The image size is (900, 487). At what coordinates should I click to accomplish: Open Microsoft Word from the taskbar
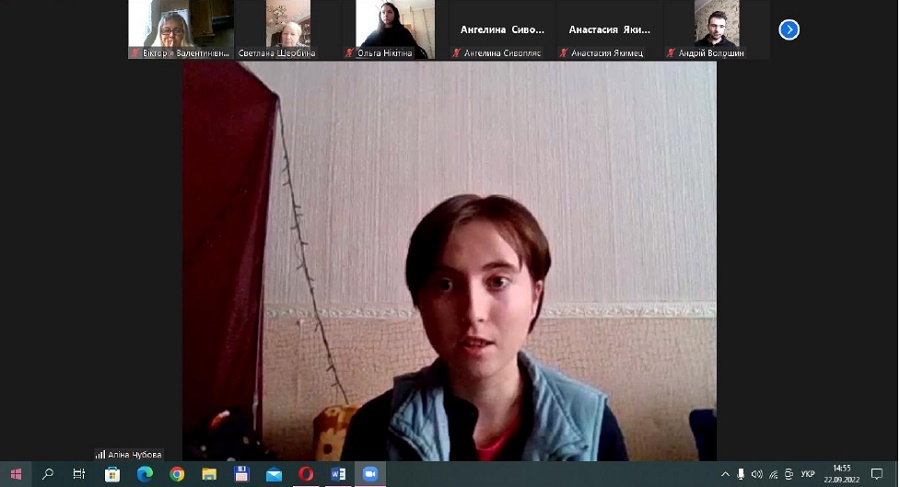pos(338,474)
